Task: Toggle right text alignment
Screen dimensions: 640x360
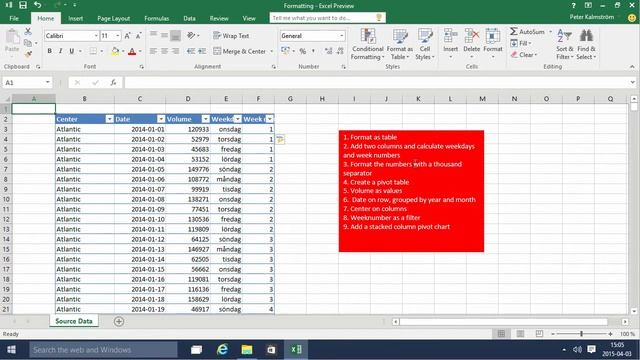Action: tap(176, 51)
